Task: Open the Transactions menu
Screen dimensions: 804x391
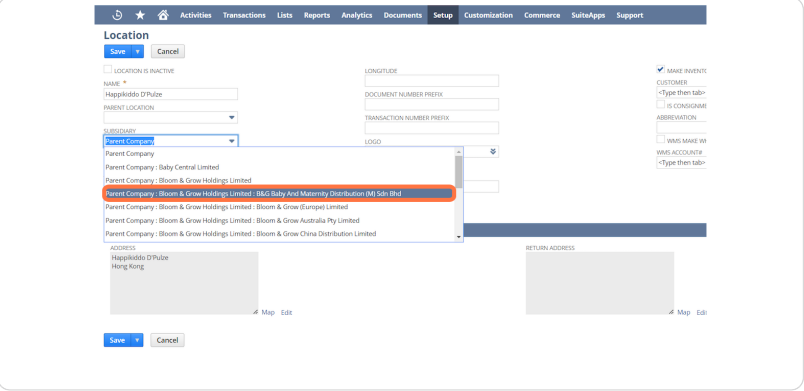Action: pos(244,15)
